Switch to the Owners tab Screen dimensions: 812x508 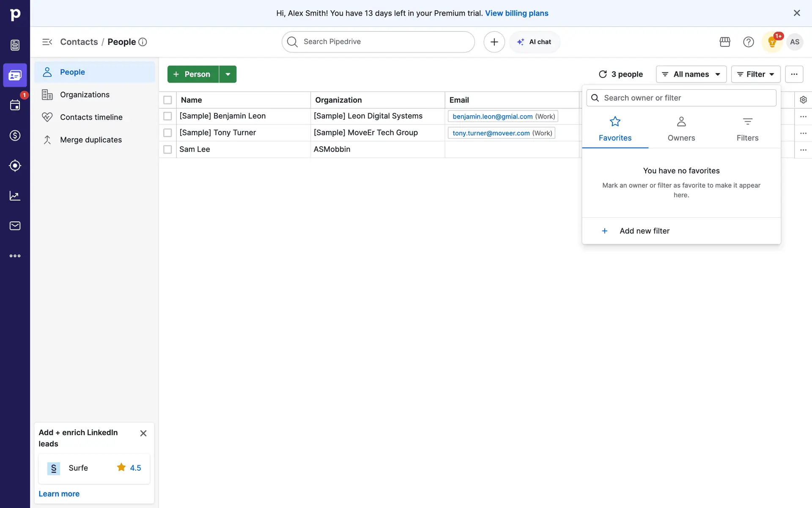pos(681,129)
